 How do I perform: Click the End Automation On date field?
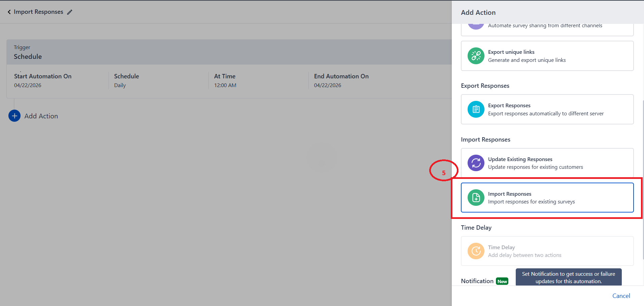(x=328, y=85)
